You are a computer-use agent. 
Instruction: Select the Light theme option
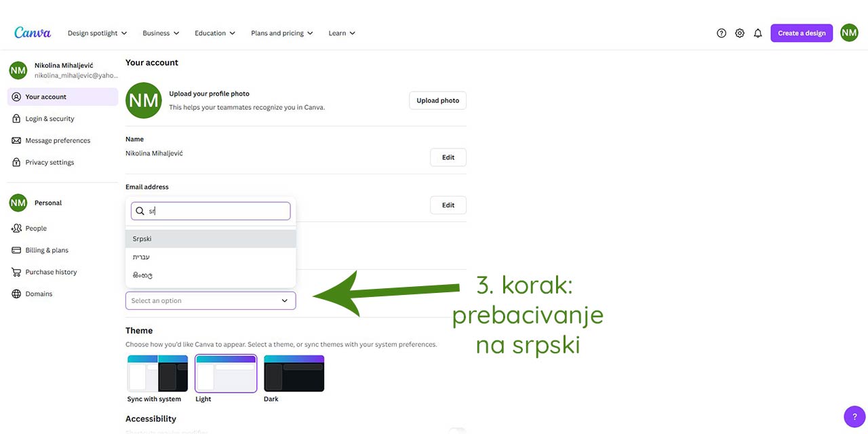pos(225,373)
